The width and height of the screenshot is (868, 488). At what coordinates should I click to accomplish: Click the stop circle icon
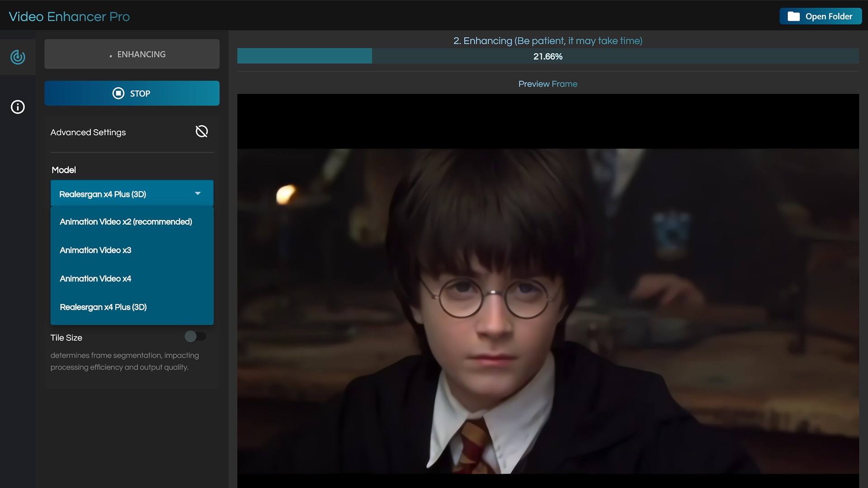(118, 94)
